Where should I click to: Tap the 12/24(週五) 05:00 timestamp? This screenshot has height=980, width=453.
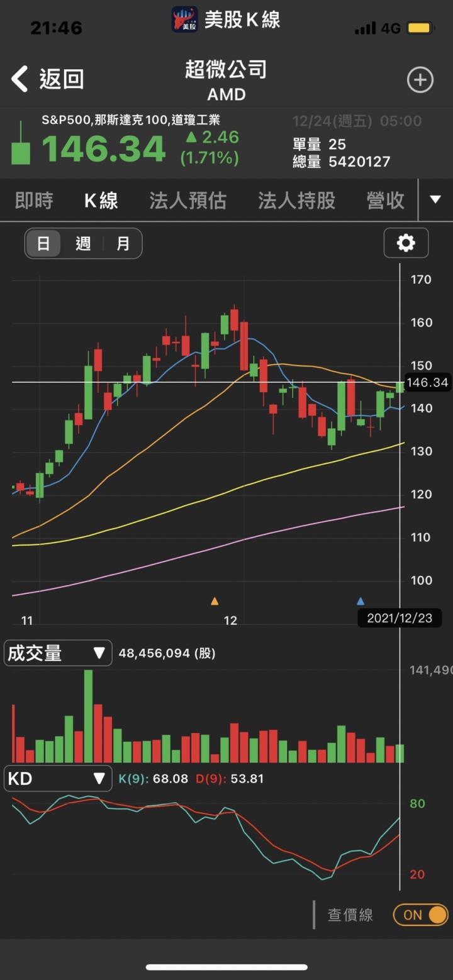point(357,121)
